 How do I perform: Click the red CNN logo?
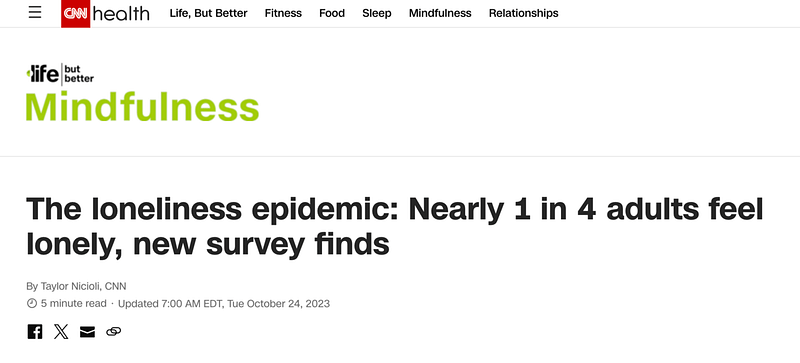[76, 14]
